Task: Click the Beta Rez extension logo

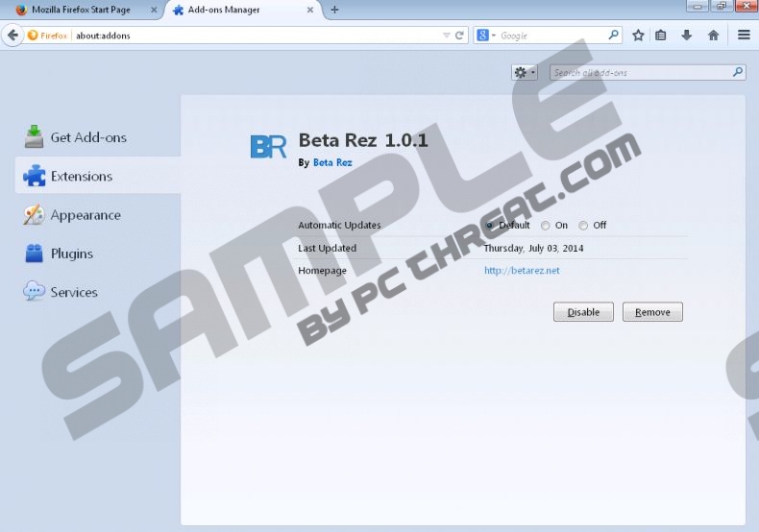Action: (268, 146)
